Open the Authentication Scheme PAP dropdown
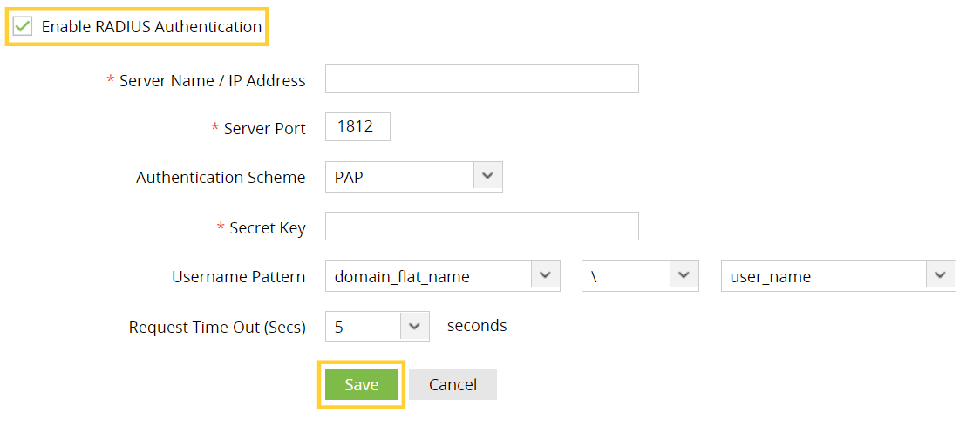The image size is (980, 426). [413, 177]
